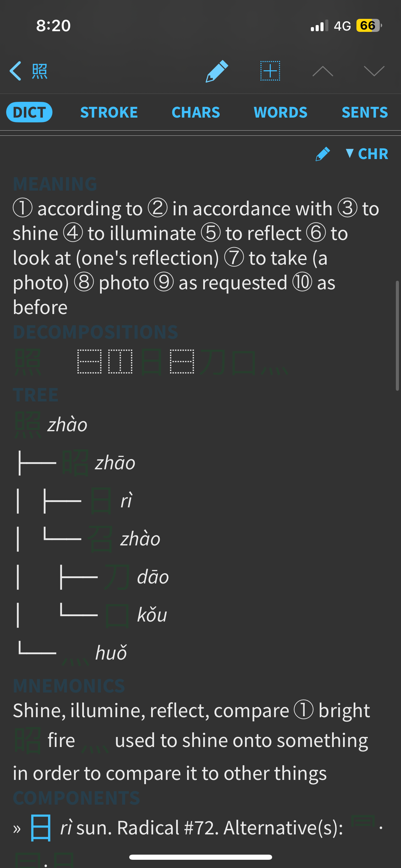401x868 pixels.
Task: Open the SENTS tab
Action: (x=365, y=112)
